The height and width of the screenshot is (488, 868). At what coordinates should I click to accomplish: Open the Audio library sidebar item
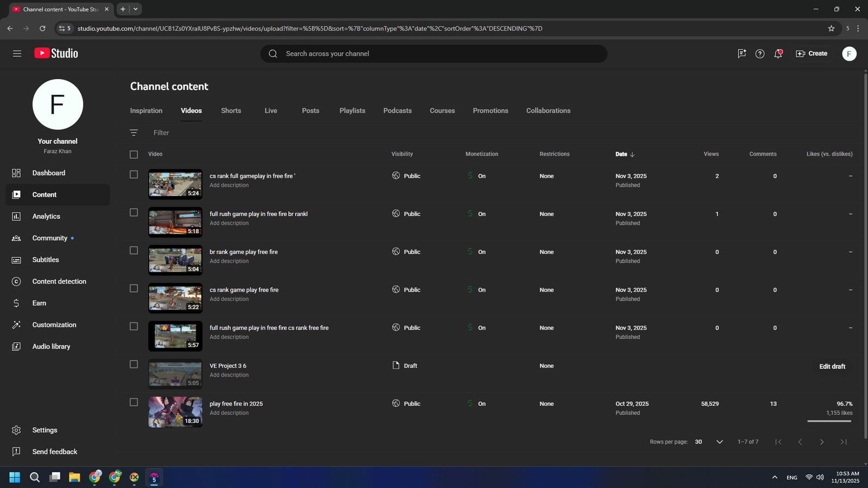click(x=51, y=346)
